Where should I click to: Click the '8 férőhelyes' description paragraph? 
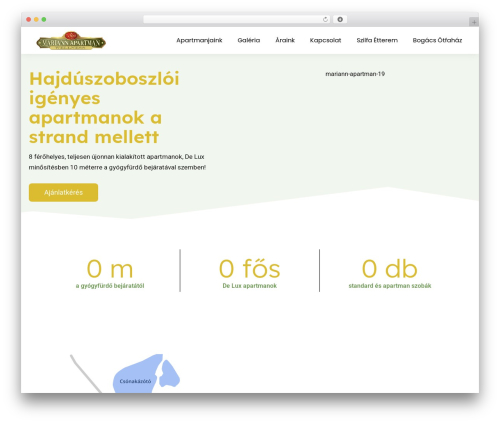tap(117, 162)
